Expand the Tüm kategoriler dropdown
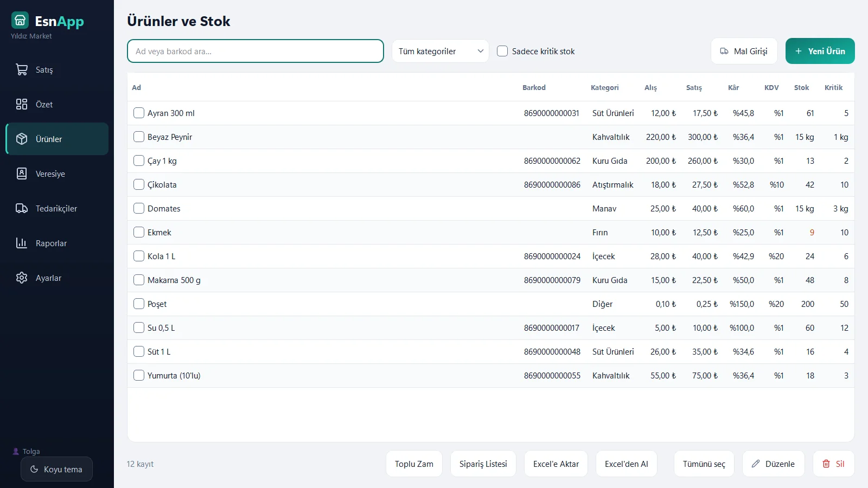 (x=440, y=51)
